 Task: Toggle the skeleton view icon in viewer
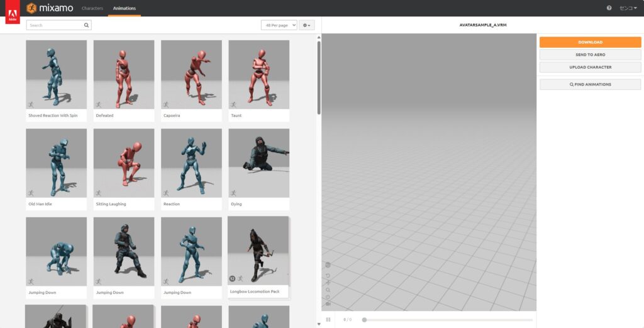click(328, 265)
